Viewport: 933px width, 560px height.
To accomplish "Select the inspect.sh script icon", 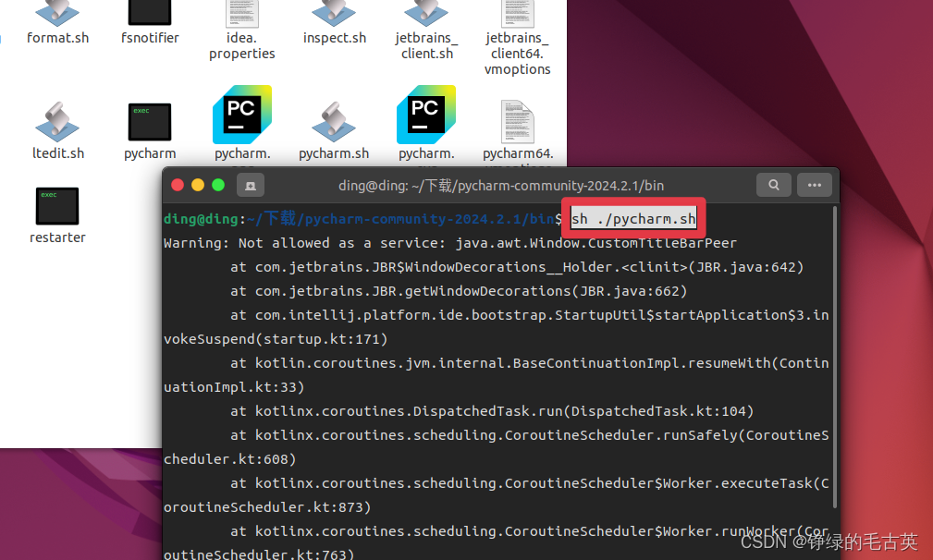I will coord(334,13).
